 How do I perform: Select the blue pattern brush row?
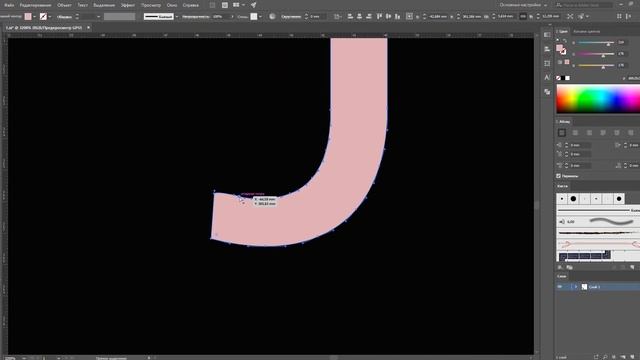point(598,256)
